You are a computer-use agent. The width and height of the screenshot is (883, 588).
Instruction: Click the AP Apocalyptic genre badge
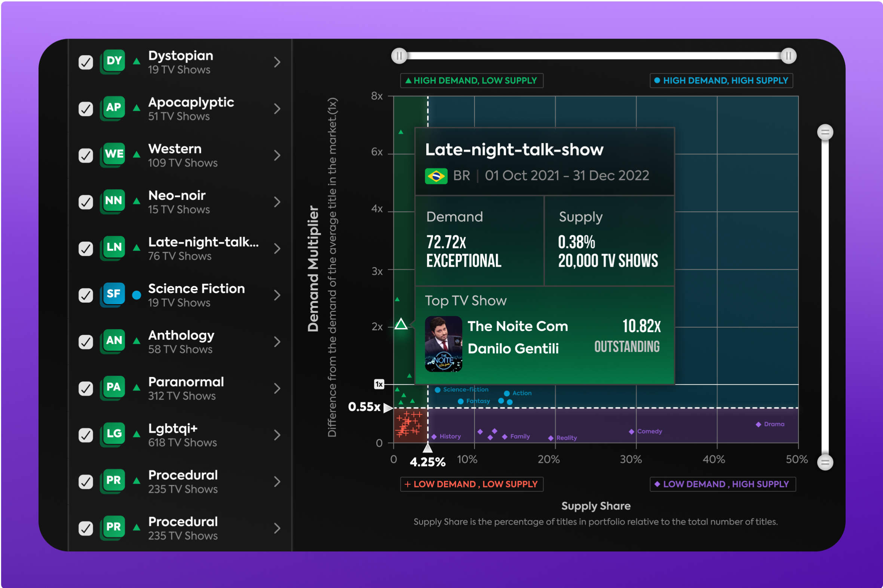pos(113,108)
